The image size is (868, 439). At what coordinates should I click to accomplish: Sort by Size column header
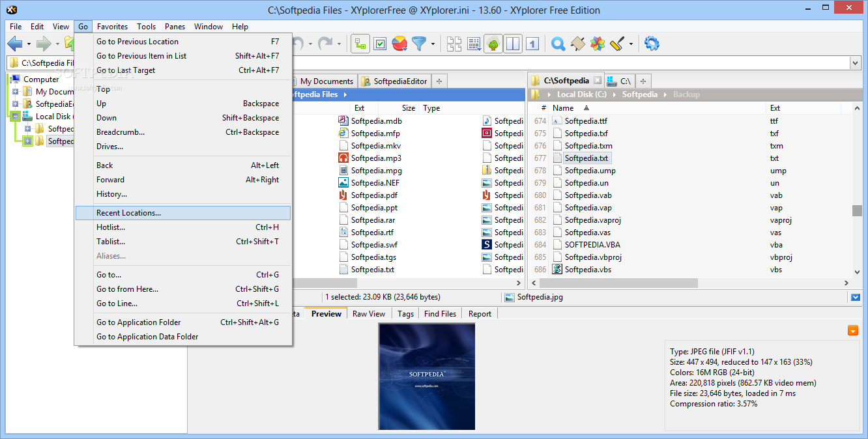coord(409,108)
